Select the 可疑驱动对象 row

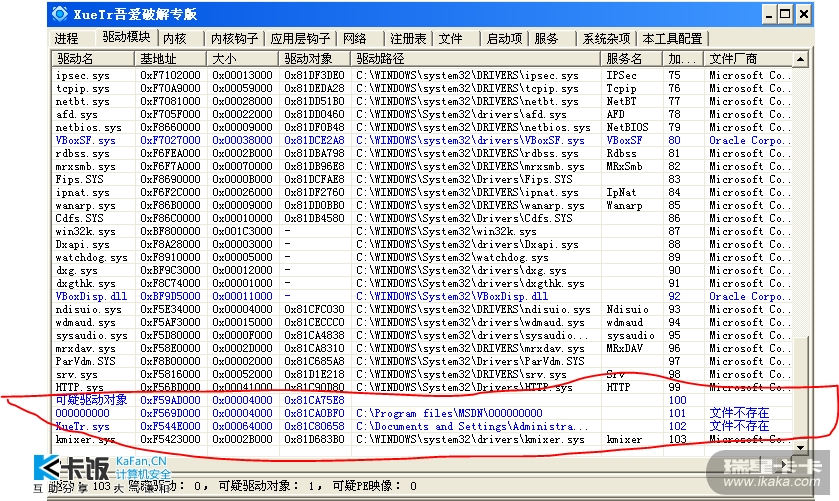tap(422, 400)
